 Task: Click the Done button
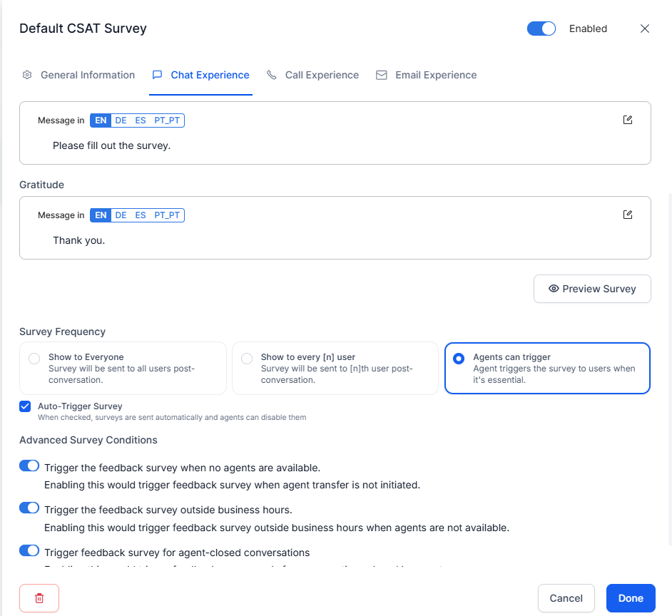point(631,598)
